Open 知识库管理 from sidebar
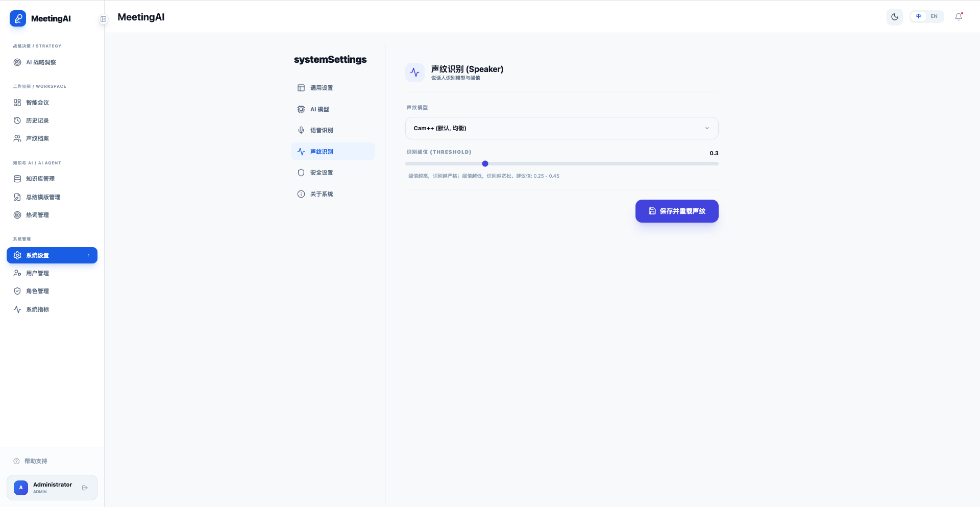This screenshot has width=980, height=507. coord(40,179)
